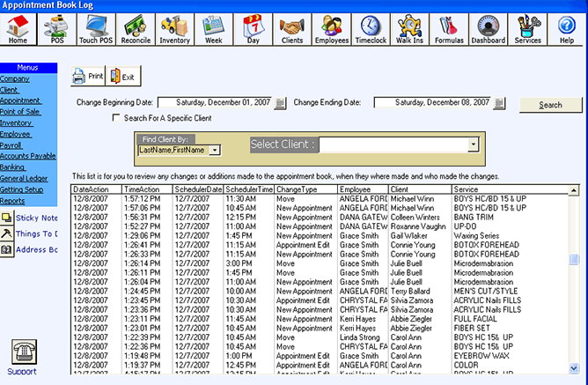Open the Payroll menu link
This screenshot has width=588, height=385.
pos(11,145)
